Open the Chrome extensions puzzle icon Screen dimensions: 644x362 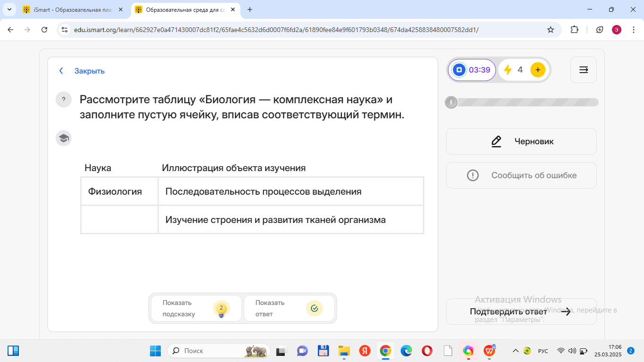[x=574, y=30]
